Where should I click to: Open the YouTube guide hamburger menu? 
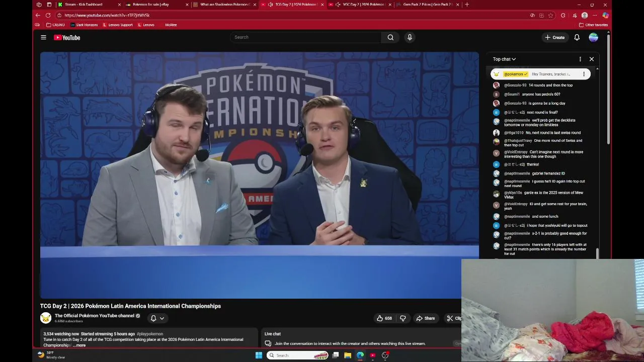tap(43, 37)
